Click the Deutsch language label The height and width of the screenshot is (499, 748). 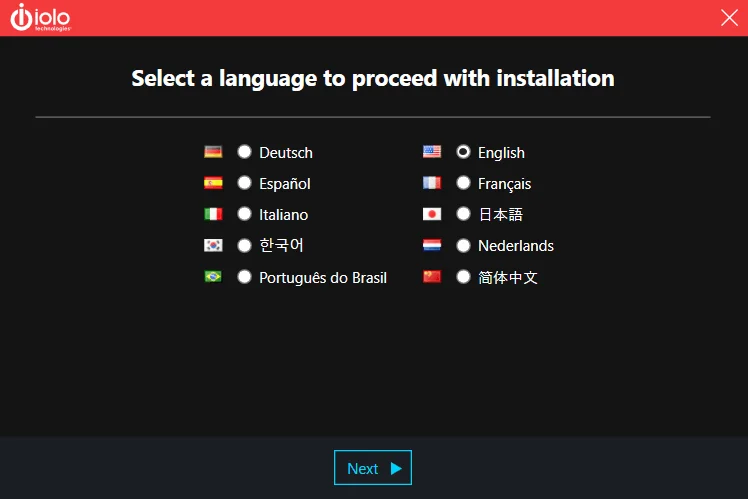[x=286, y=153]
